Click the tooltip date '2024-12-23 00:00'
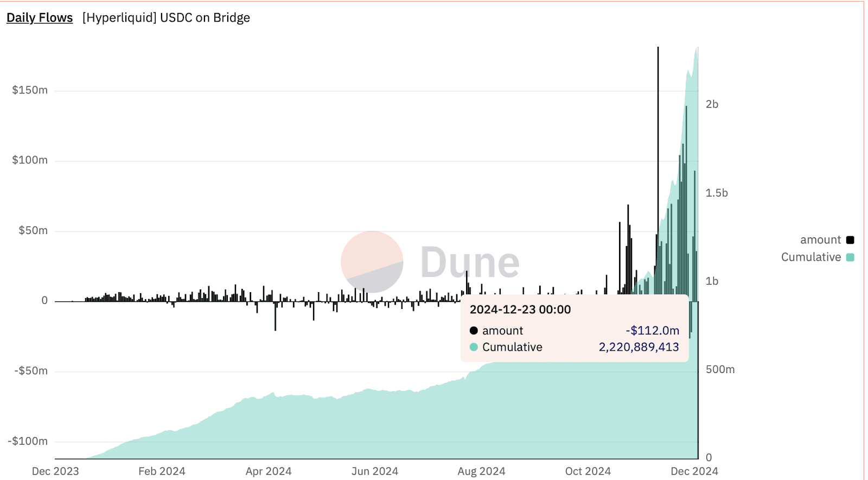The width and height of the screenshot is (868, 480). (x=520, y=310)
